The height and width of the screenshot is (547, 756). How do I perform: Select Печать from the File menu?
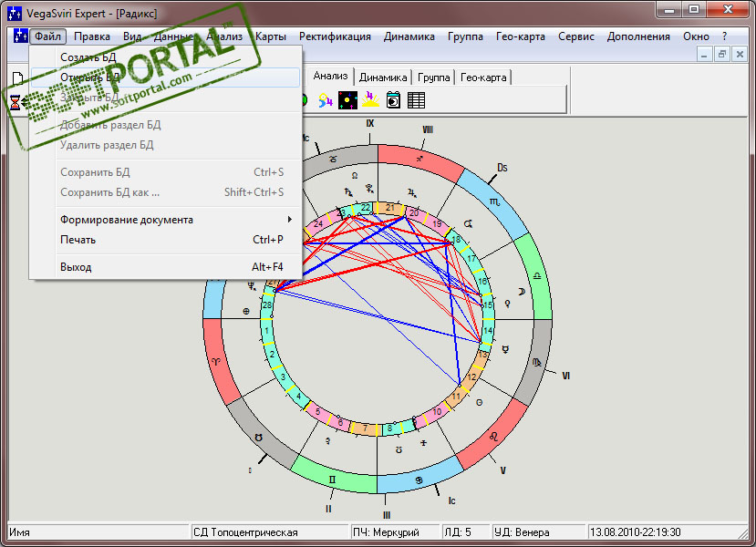click(165, 240)
